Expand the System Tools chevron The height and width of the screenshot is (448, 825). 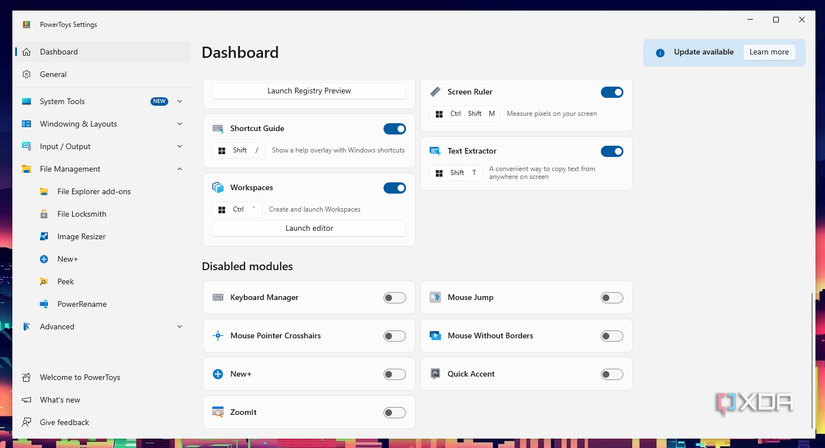coord(179,102)
